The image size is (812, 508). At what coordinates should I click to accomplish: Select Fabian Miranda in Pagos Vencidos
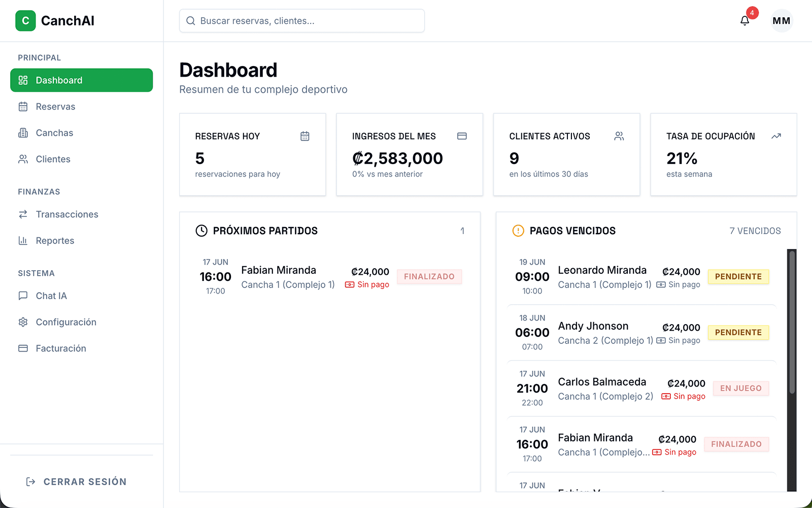point(642,444)
